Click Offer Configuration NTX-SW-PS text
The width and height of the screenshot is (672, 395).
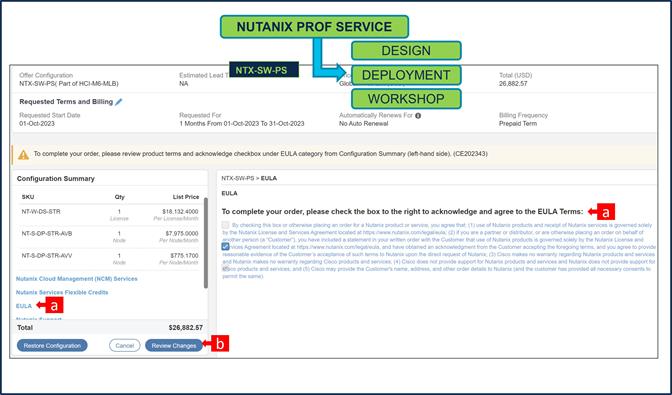click(x=69, y=84)
